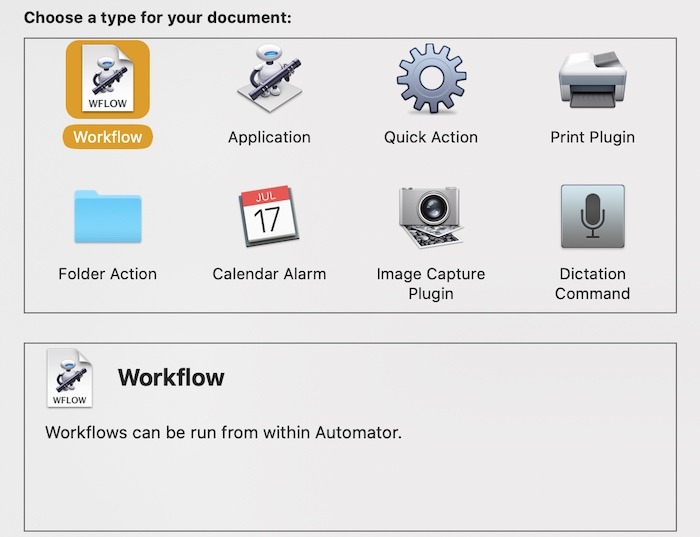Select the Quick Action gear icon
The height and width of the screenshot is (537, 700).
(x=431, y=78)
